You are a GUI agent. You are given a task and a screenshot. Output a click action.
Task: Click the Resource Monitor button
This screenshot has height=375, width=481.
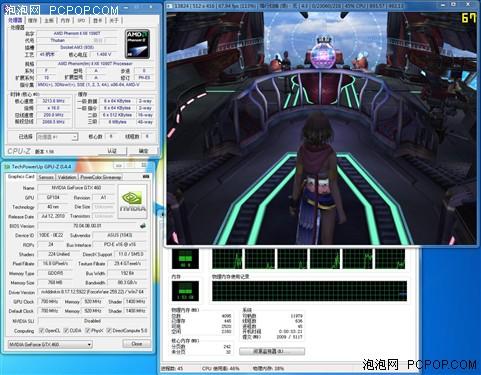[x=272, y=351]
